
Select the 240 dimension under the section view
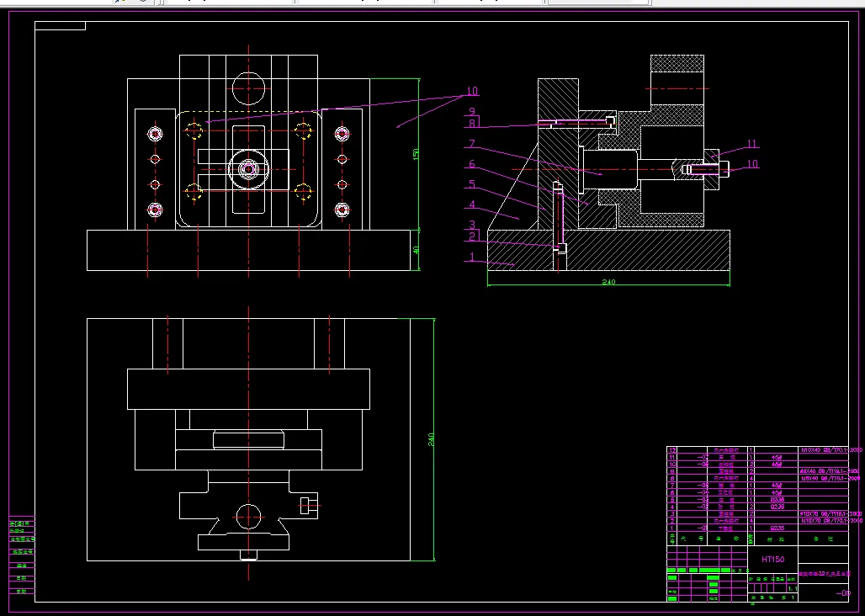608,282
